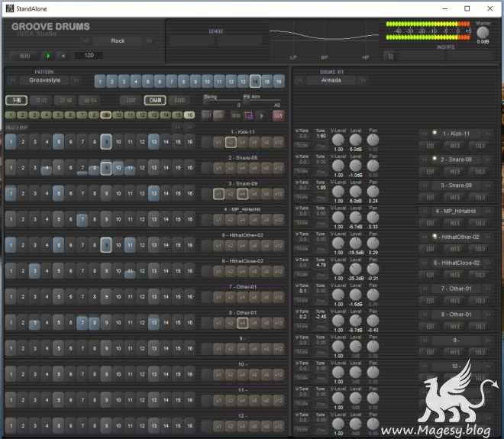Screen dimensions: 504x439
Task: Select the 1-16 step range tab
Action: point(16,100)
